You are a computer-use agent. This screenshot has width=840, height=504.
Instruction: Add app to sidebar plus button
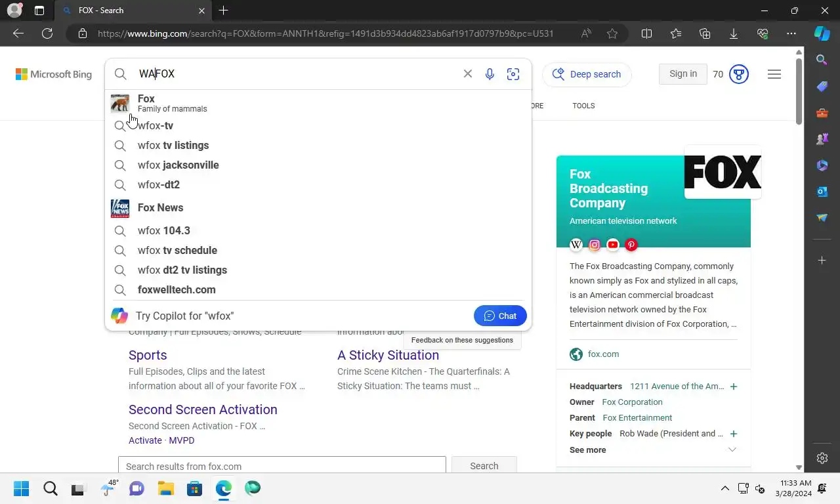822,261
